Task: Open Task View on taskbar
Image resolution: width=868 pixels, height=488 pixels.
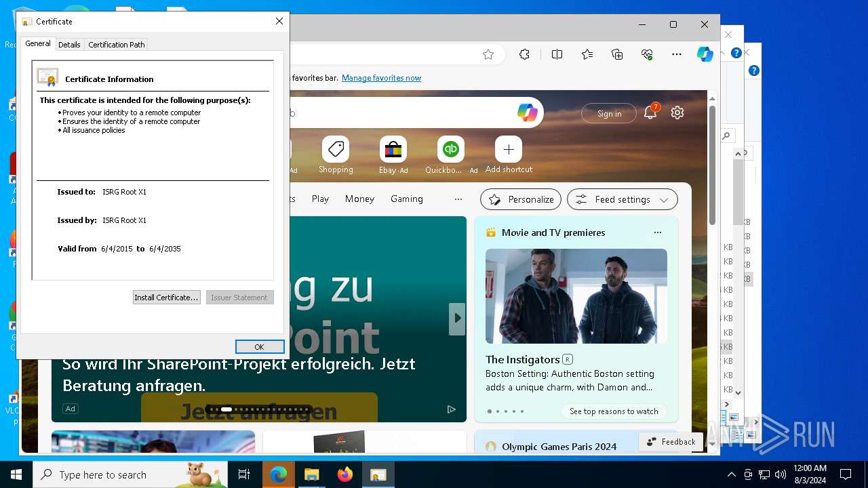Action: [244, 474]
